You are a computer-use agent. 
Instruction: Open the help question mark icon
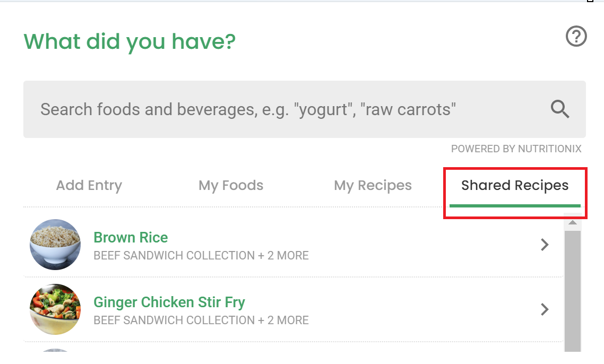pyautogui.click(x=576, y=37)
